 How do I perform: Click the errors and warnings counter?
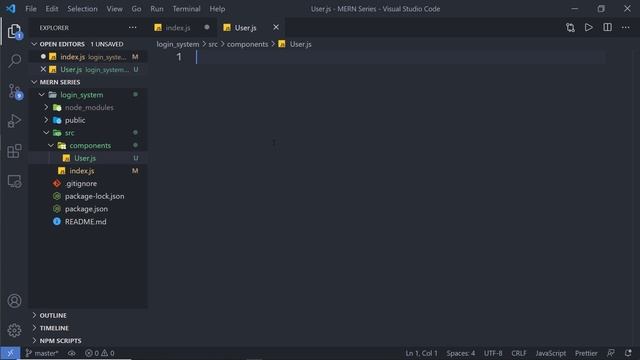pos(100,353)
